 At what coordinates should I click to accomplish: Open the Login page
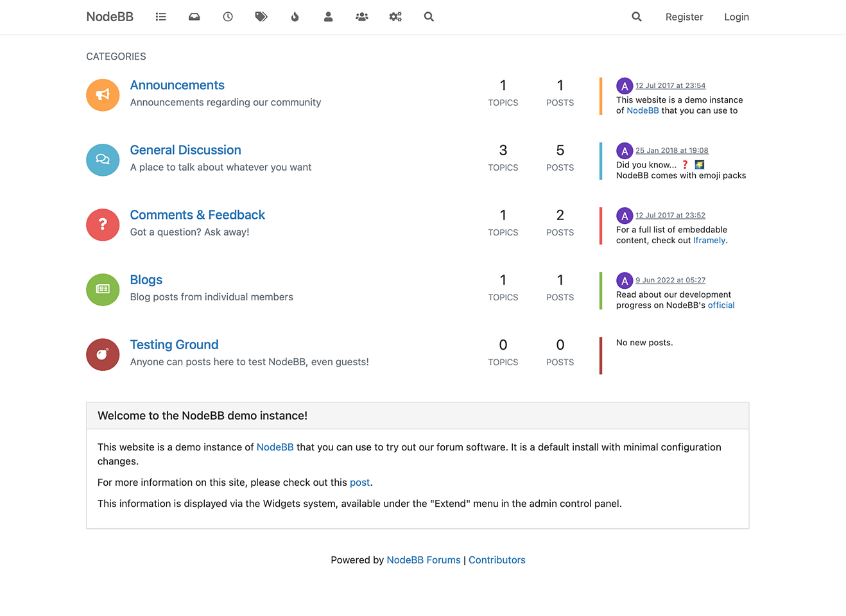pos(736,17)
